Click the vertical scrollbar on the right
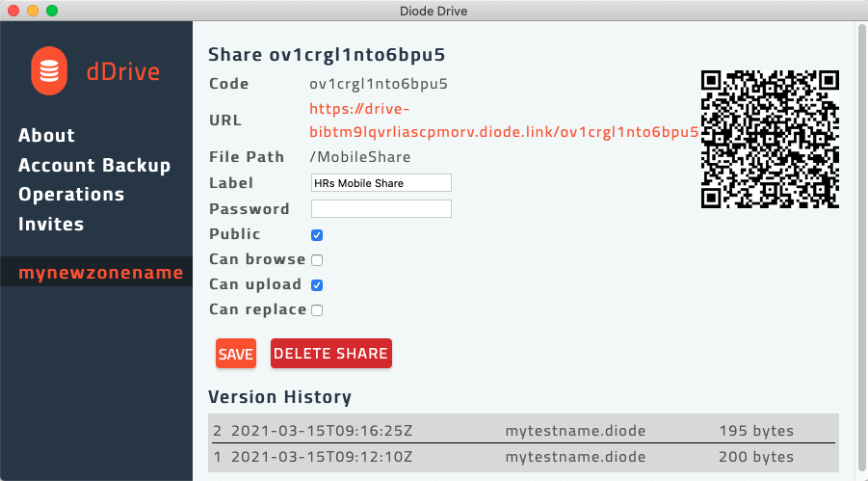Viewport: 868px width, 481px height. tap(862, 250)
